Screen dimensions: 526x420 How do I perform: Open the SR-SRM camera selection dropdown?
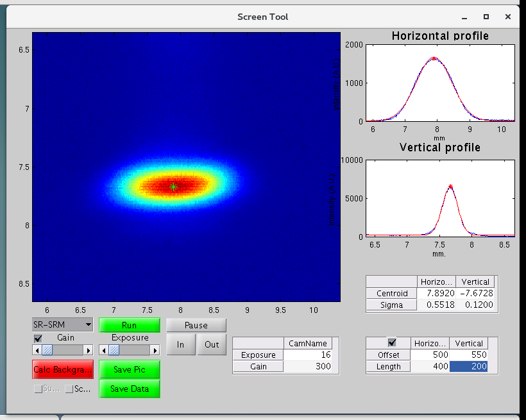click(x=62, y=324)
